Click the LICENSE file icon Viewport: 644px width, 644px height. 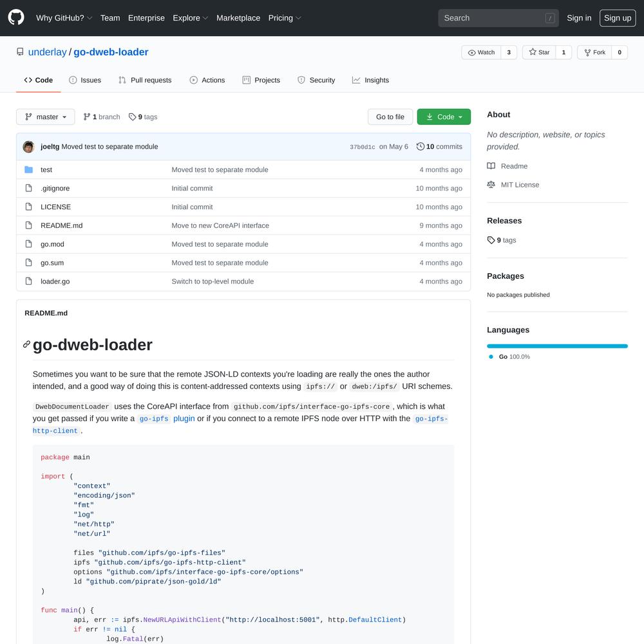[28, 207]
